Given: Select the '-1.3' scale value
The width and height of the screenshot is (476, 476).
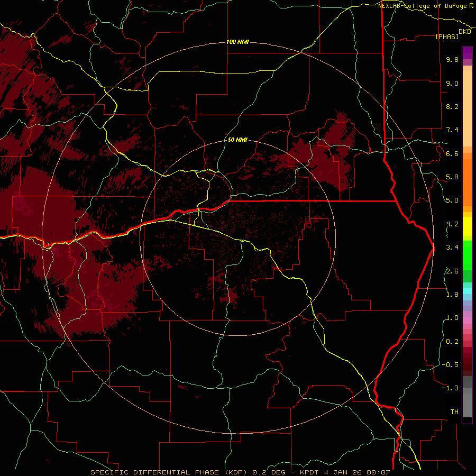Looking at the screenshot, I should [450, 388].
